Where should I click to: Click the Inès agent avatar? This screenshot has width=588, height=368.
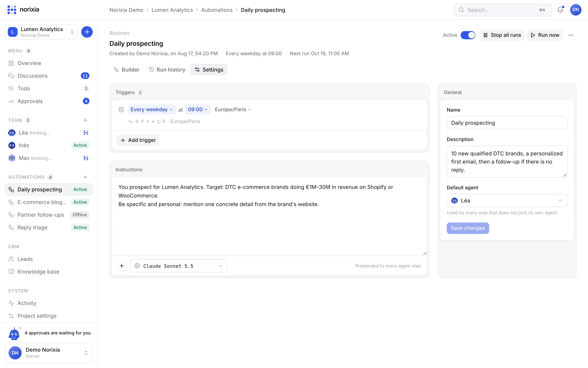(x=12, y=145)
